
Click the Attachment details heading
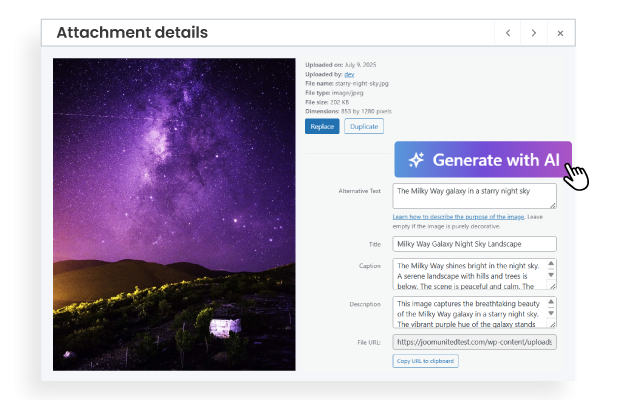[x=132, y=33]
